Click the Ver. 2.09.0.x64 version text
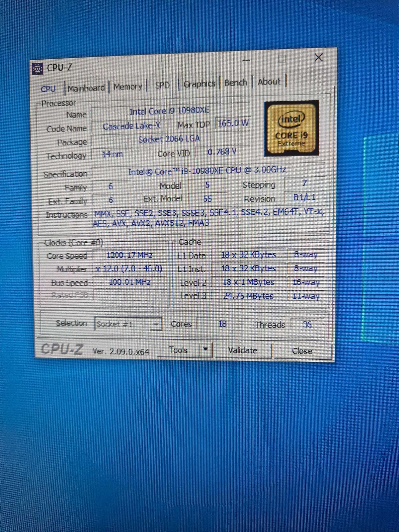 tap(121, 352)
